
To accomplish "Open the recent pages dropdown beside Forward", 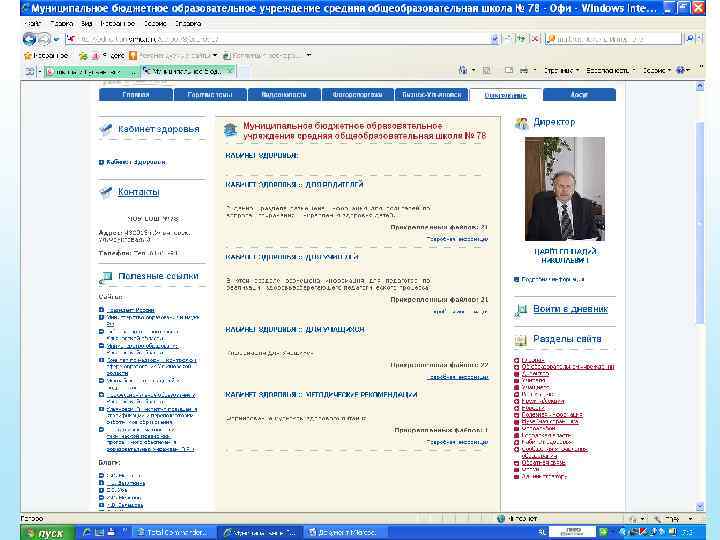I will click(x=56, y=39).
